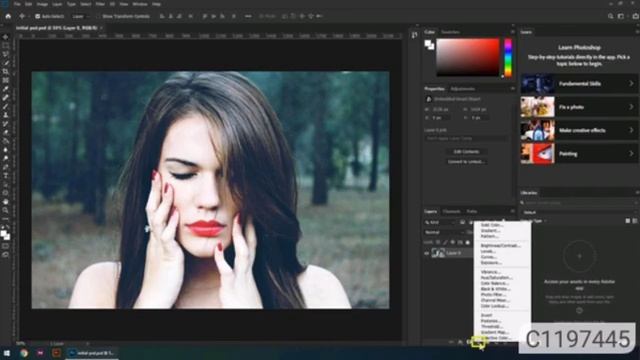Click the Libraries grid view icon
The width and height of the screenshot is (640, 360).
point(628,221)
